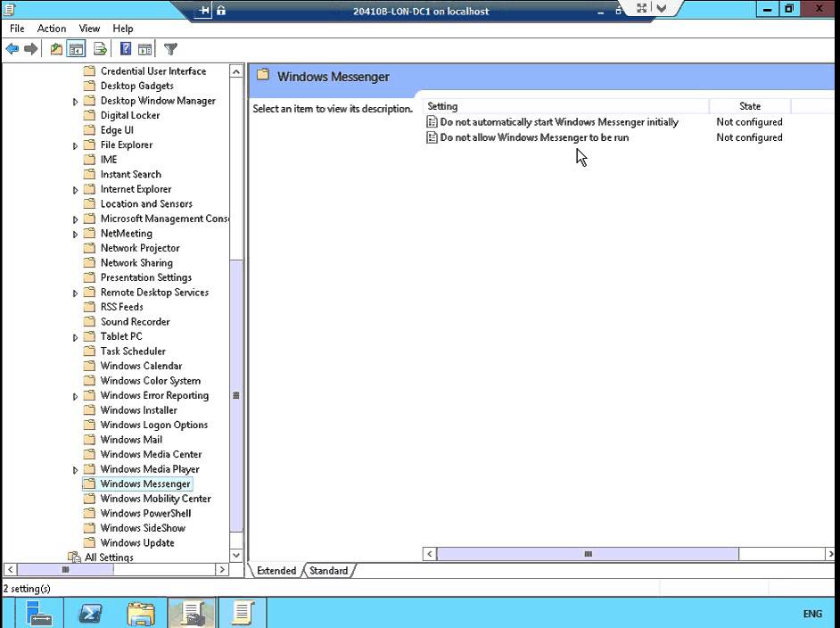Toggle the Show/Hide action pane icon
The width and height of the screenshot is (840, 628).
click(x=144, y=49)
